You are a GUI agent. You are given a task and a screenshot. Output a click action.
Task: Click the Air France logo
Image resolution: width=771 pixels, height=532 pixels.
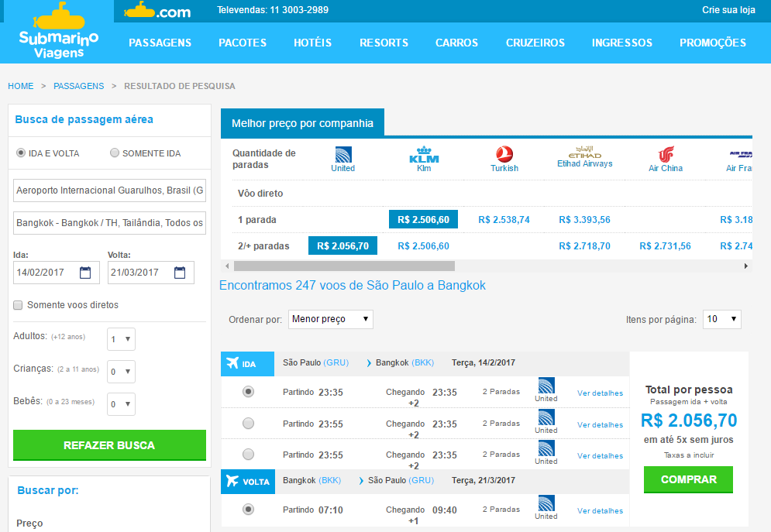(x=741, y=154)
